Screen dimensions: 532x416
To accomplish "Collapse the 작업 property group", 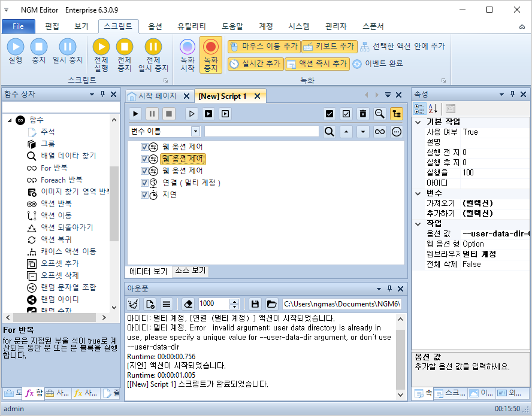I will coord(418,224).
